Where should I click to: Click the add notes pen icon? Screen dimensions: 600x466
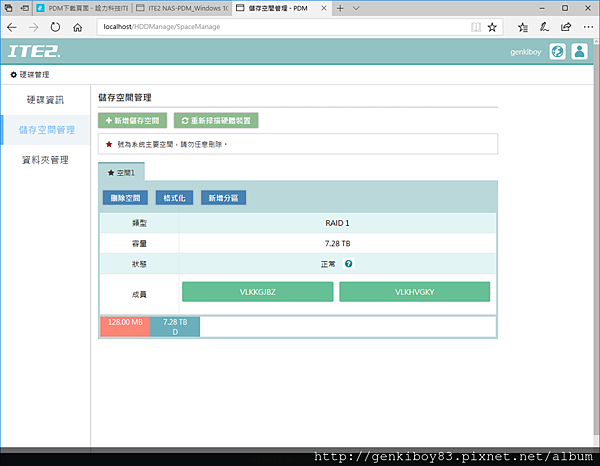pyautogui.click(x=544, y=27)
